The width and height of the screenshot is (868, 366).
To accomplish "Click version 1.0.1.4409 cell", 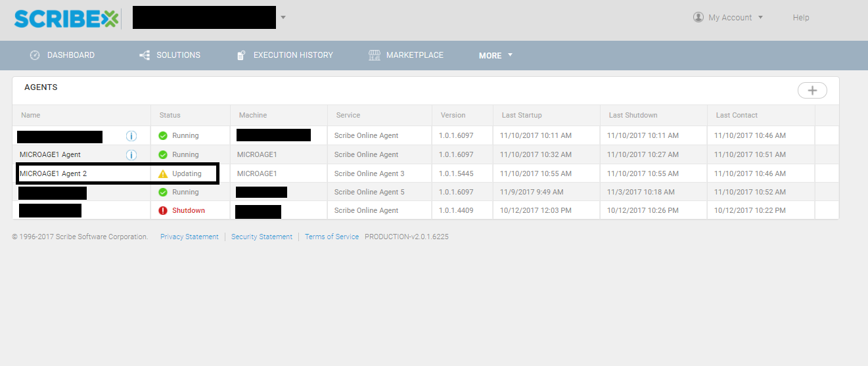I will click(x=457, y=210).
